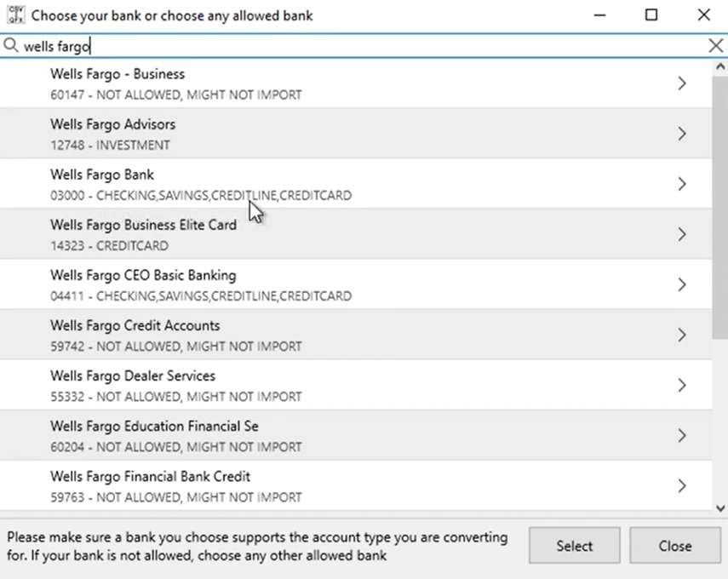Image resolution: width=728 pixels, height=579 pixels.
Task: Click the Select button
Action: 575,546
